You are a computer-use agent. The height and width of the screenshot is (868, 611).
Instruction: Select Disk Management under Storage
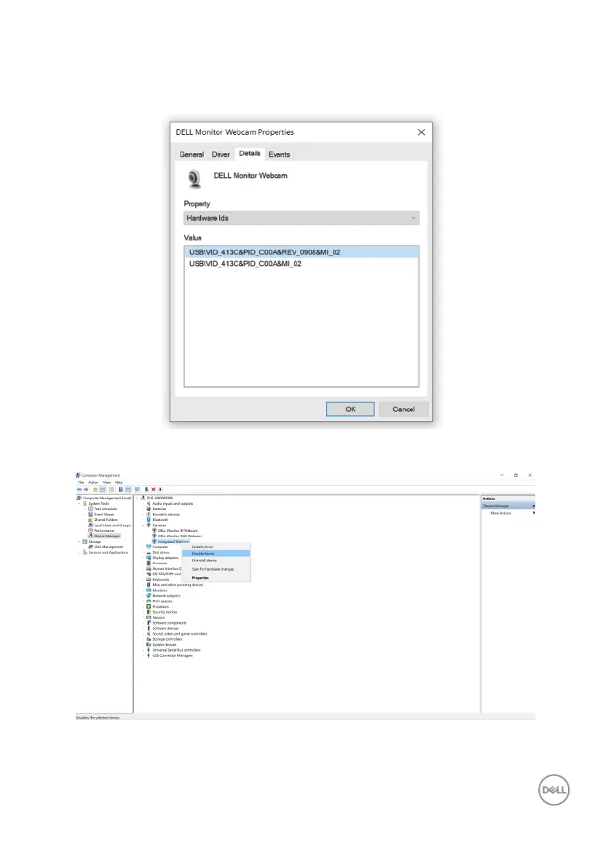pos(108,547)
